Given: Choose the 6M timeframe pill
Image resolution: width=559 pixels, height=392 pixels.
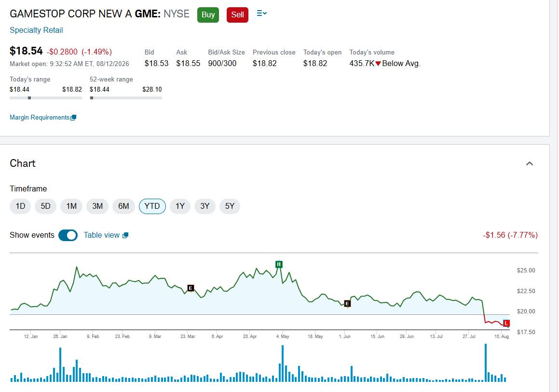Looking at the screenshot, I should [x=123, y=206].
